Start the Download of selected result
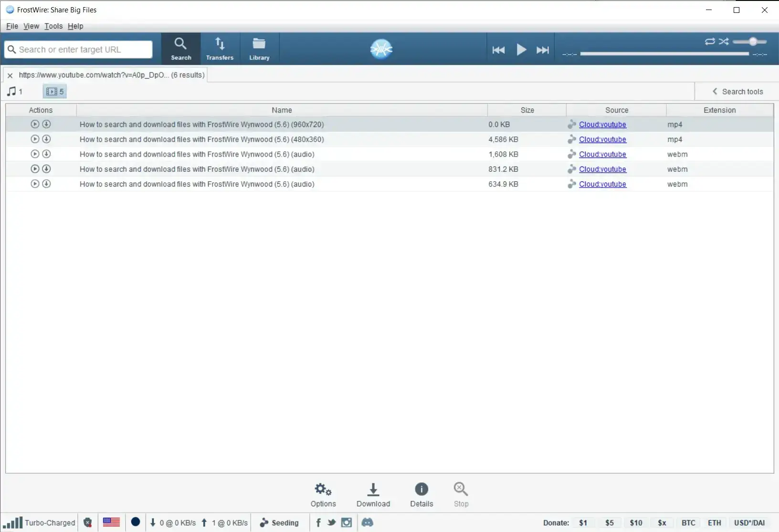The height and width of the screenshot is (532, 779). point(373,494)
